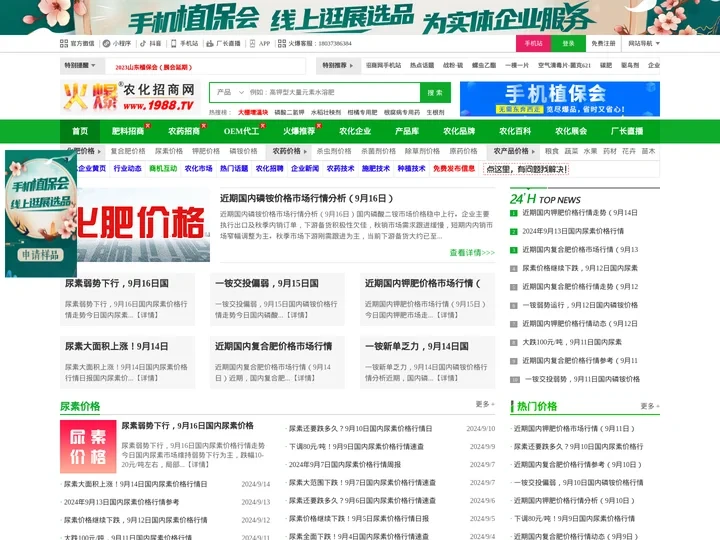Click the number 3 news rank badge

tap(514, 250)
